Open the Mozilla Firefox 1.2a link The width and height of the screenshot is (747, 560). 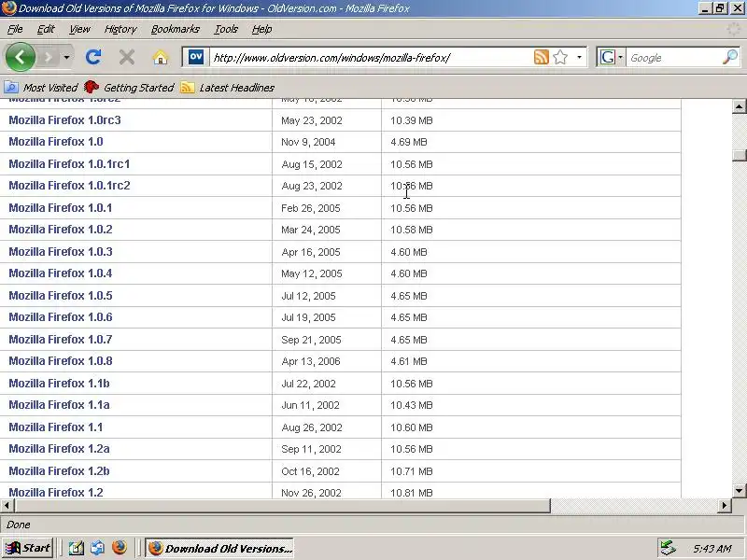pos(59,448)
